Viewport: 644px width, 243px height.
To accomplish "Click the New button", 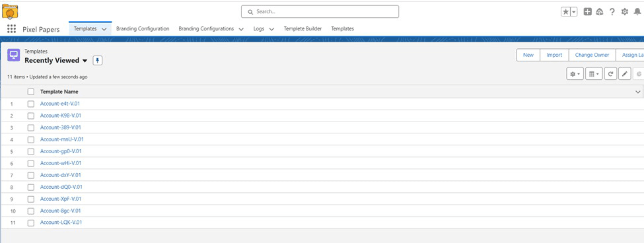I will pyautogui.click(x=528, y=55).
